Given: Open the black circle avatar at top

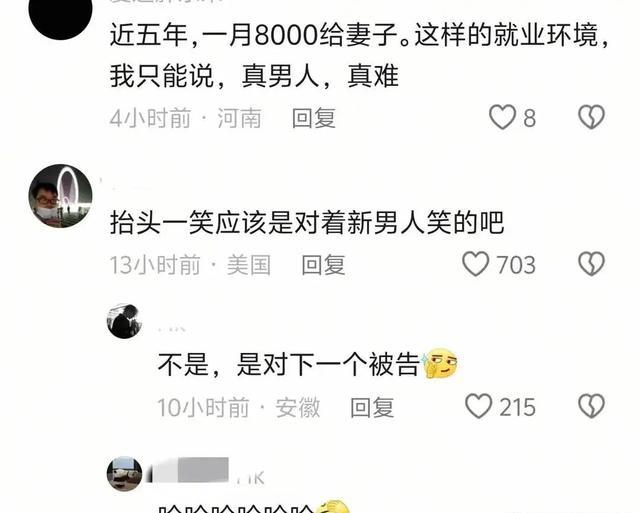Looking at the screenshot, I should point(60,16).
